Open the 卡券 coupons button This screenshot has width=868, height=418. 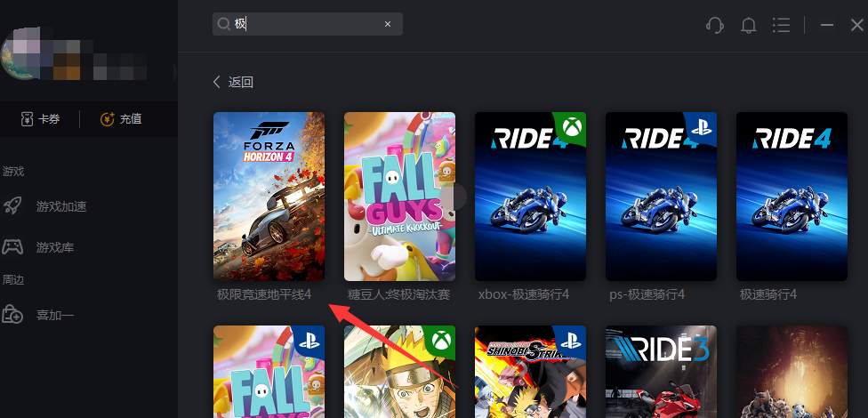(40, 118)
